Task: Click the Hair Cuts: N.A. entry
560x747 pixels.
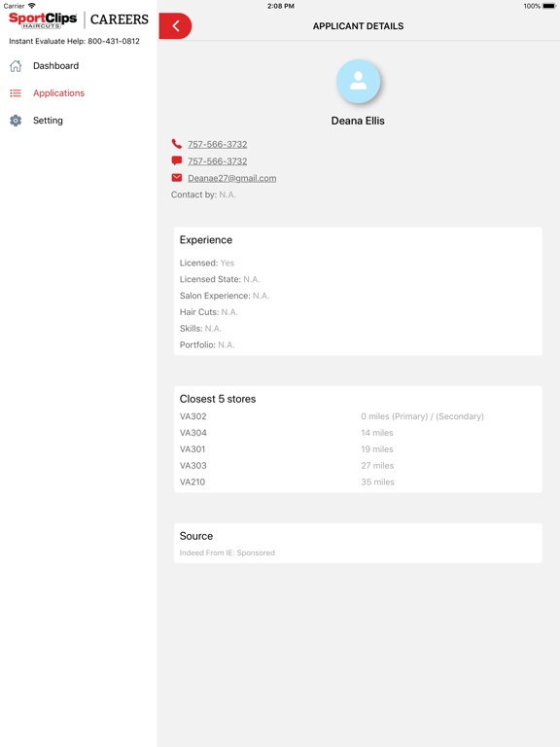Action: click(209, 312)
